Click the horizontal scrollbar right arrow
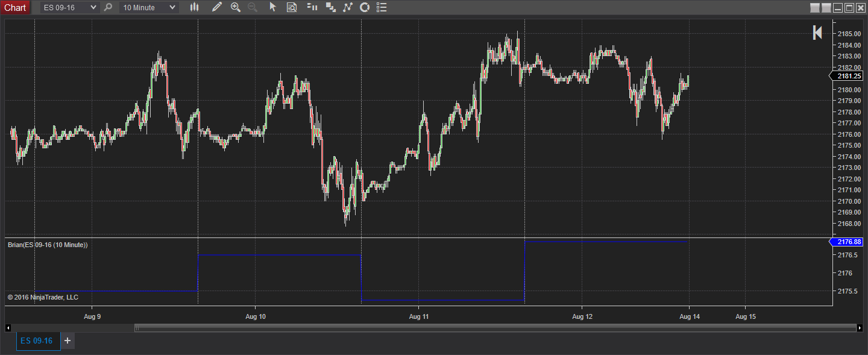The width and height of the screenshot is (868, 355). 860,328
